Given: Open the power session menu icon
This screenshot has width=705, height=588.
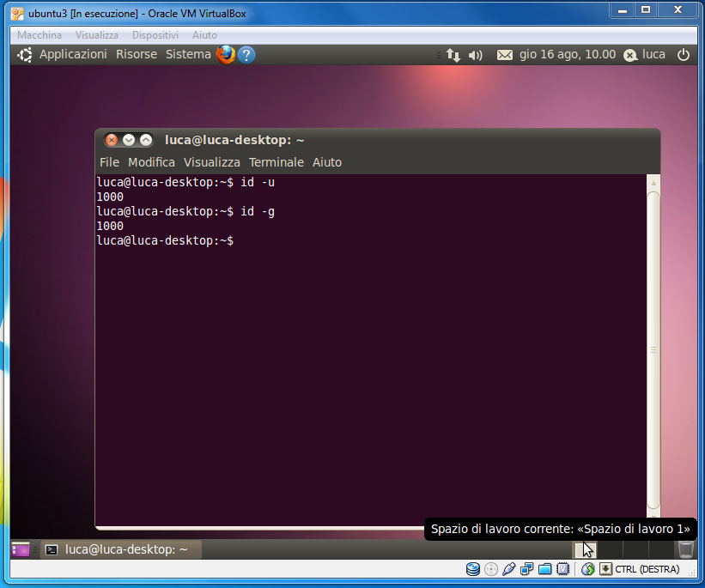Looking at the screenshot, I should (684, 55).
